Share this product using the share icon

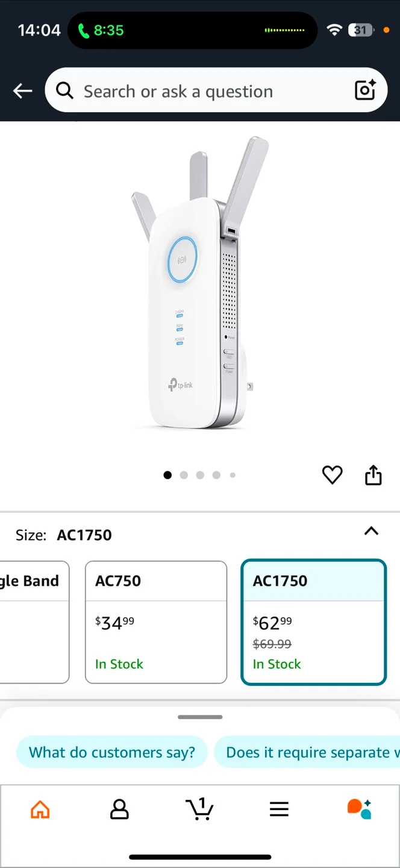tap(373, 475)
